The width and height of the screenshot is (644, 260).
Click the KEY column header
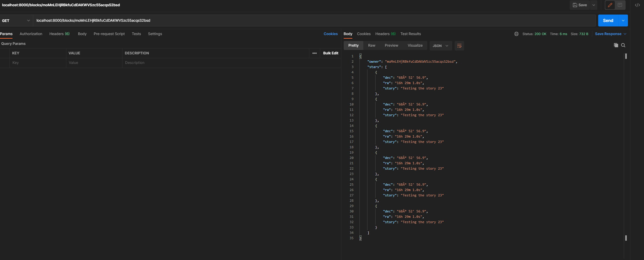click(x=16, y=53)
